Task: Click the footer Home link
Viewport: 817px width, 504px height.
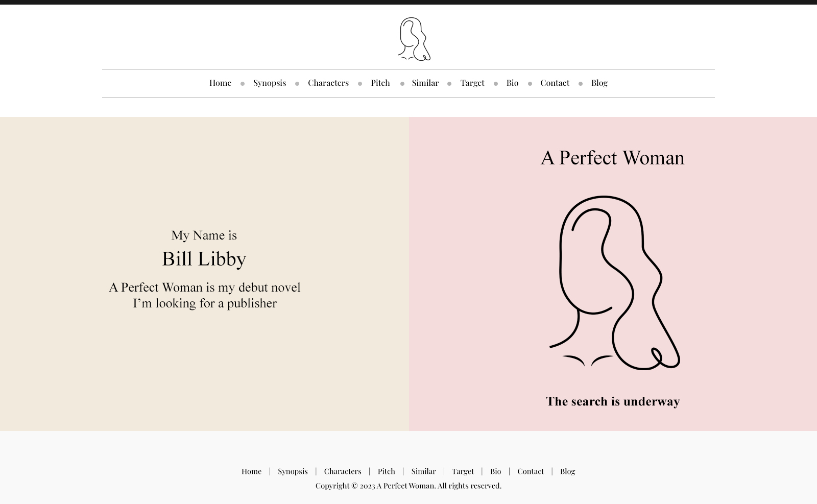Action: coord(251,471)
